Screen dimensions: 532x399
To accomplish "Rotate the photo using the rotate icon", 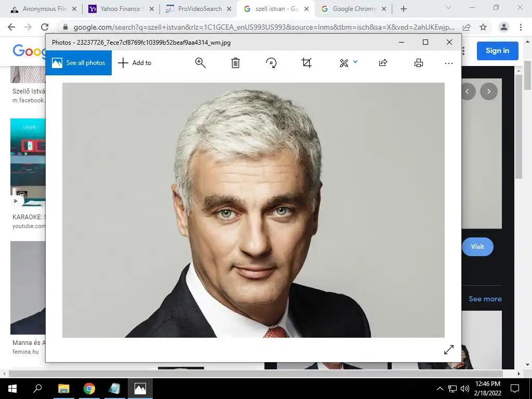I will point(271,63).
